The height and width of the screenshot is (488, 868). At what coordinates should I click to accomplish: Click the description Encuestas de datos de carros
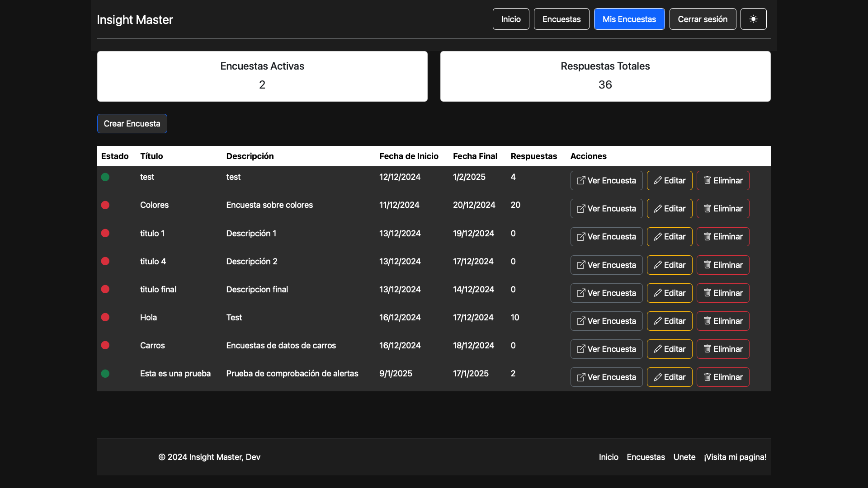(x=281, y=345)
